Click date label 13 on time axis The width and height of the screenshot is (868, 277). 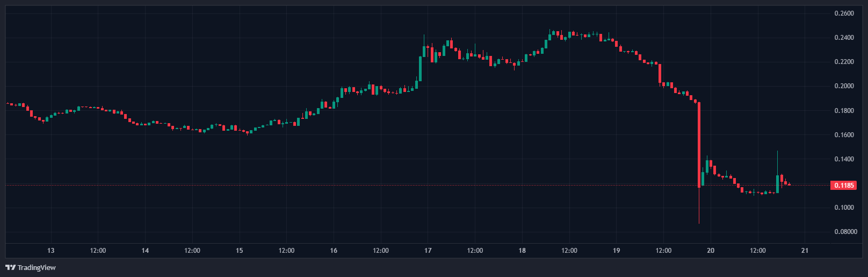click(51, 251)
